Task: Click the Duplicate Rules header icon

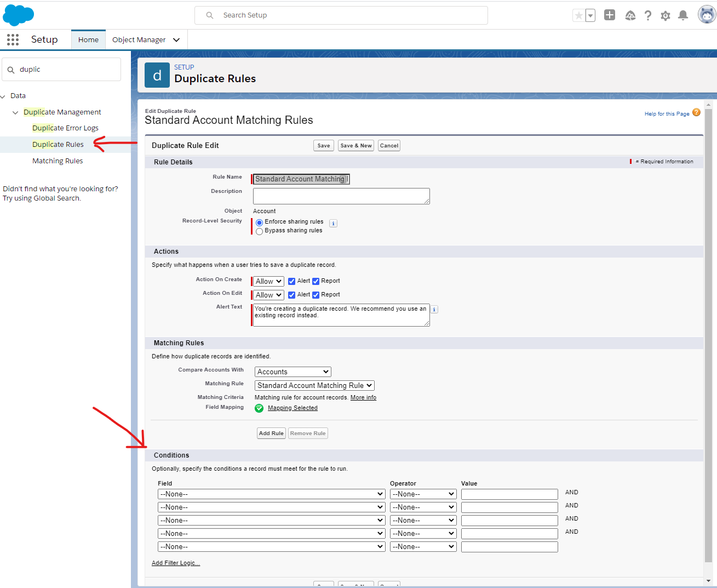Action: [x=157, y=75]
